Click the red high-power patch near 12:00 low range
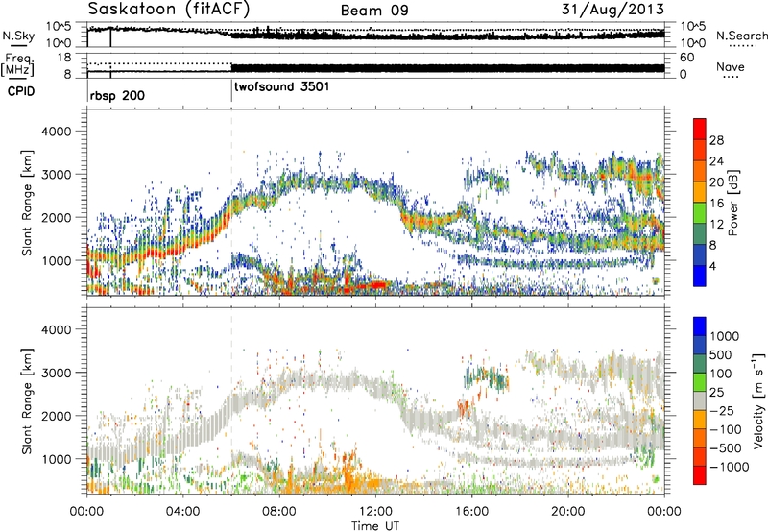Image resolution: width=768 pixels, height=532 pixels. tap(376, 284)
